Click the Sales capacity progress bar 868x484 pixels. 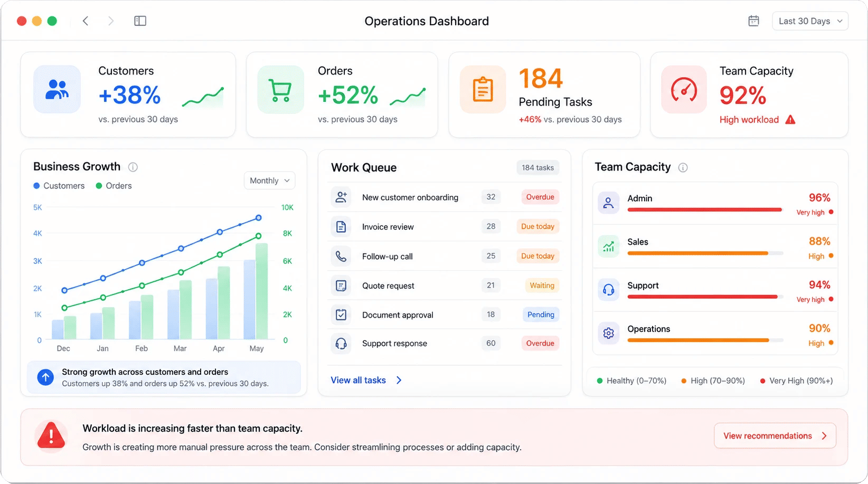pyautogui.click(x=705, y=253)
